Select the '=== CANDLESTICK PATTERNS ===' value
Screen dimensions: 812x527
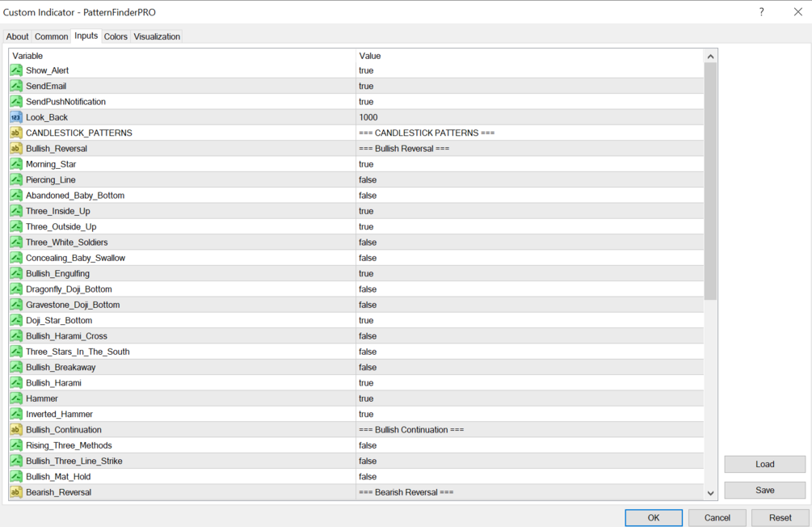click(427, 133)
